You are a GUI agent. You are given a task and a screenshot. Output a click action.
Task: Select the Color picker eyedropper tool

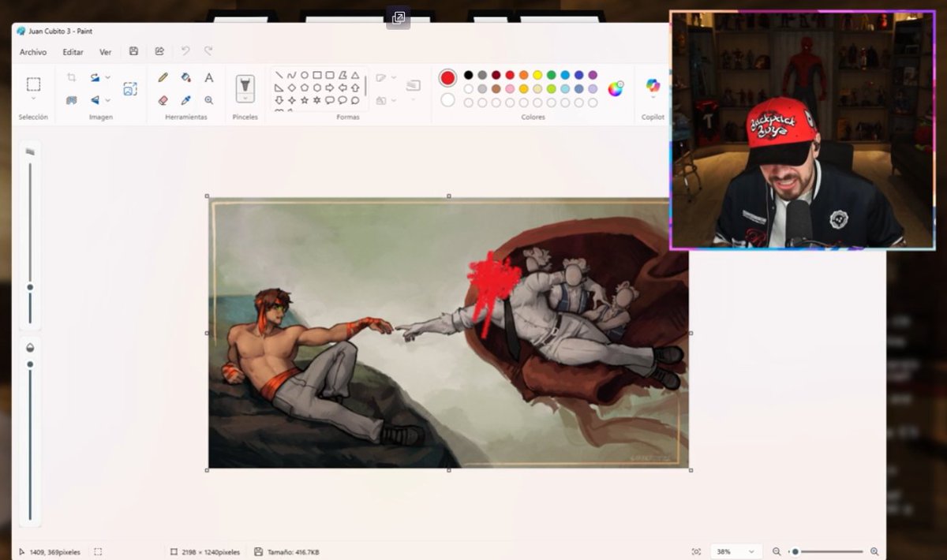click(186, 100)
